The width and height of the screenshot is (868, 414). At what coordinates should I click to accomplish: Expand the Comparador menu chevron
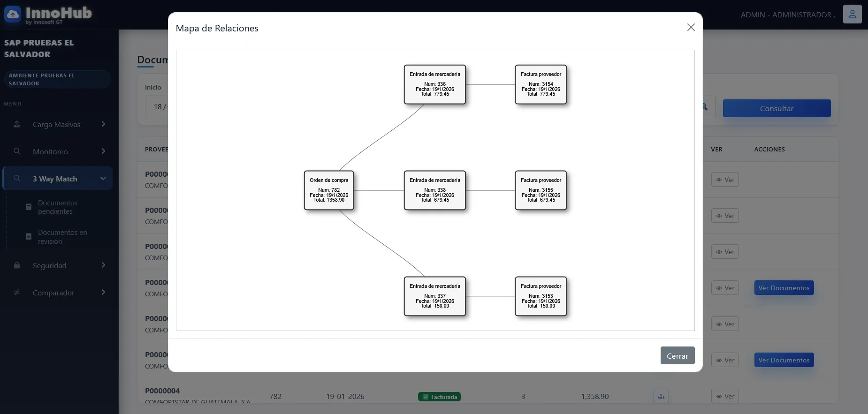pyautogui.click(x=103, y=292)
